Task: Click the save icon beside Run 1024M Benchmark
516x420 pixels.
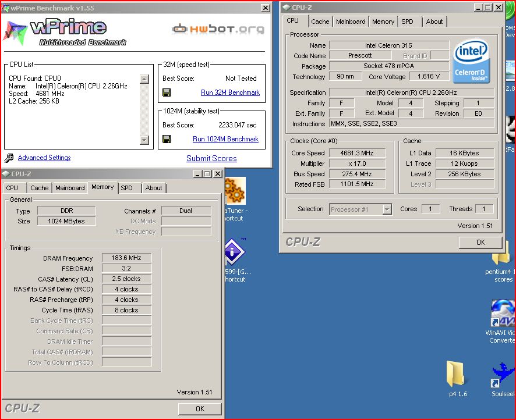Action: [x=167, y=139]
